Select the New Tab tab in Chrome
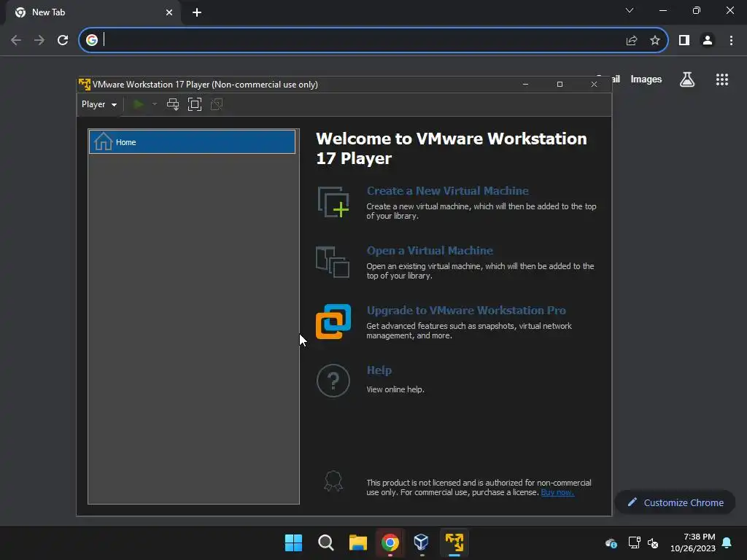The image size is (747, 560). pyautogui.click(x=93, y=12)
